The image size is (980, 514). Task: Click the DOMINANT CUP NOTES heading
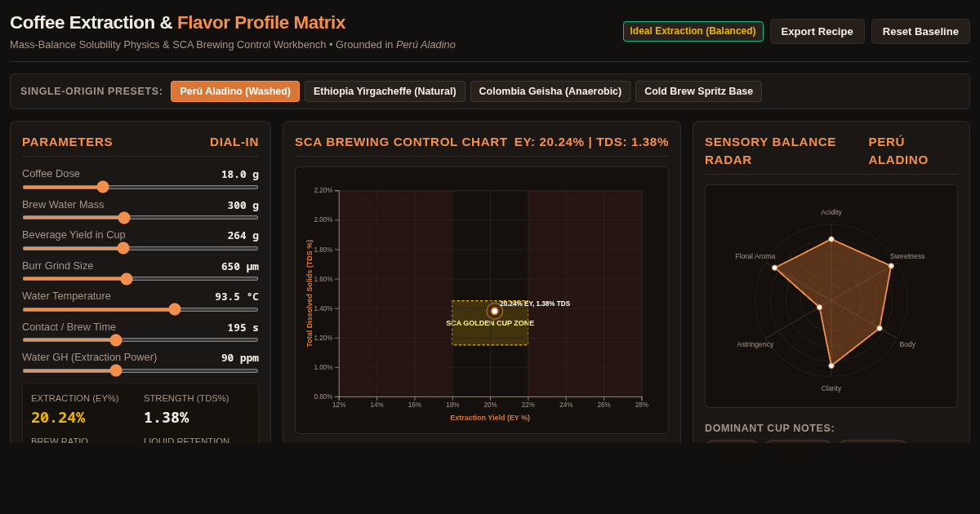click(x=769, y=428)
